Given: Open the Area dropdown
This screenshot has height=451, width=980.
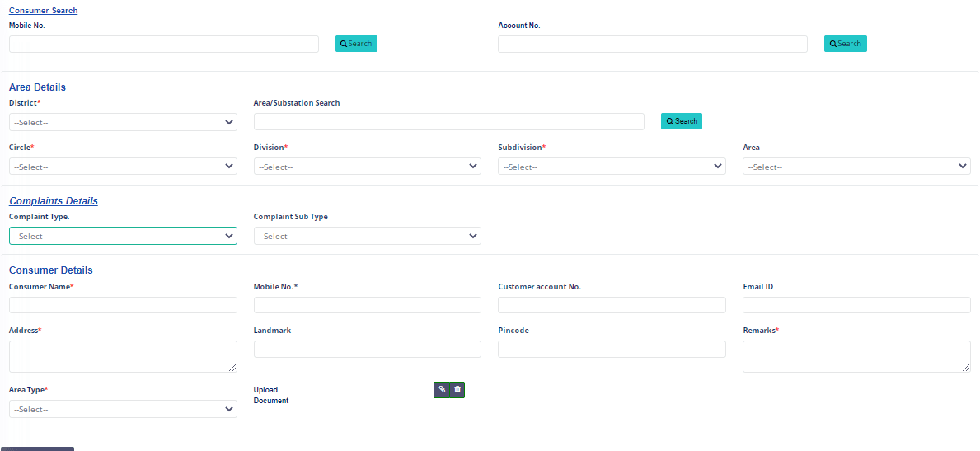Looking at the screenshot, I should point(856,167).
